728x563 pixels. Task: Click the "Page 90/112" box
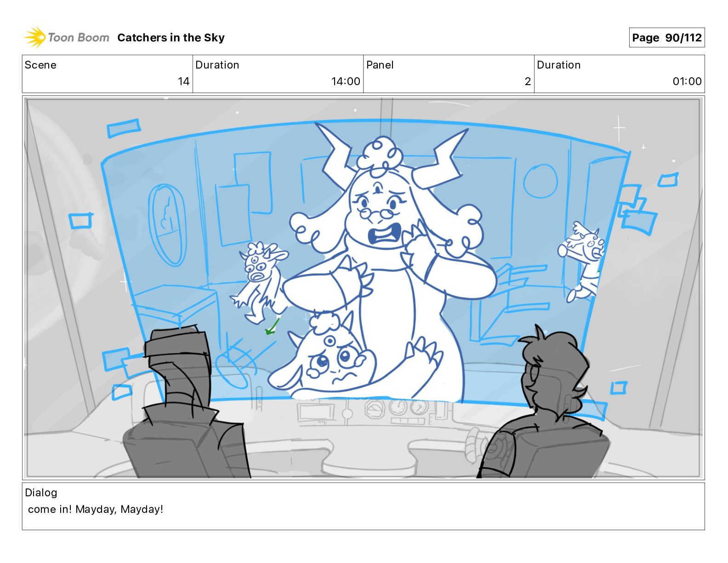(x=666, y=38)
